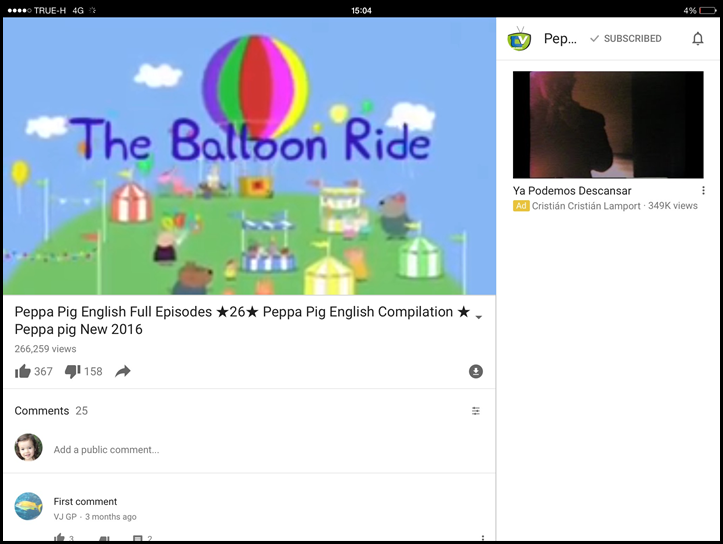The image size is (723, 544).
Task: Tap the battery indicator in status bar
Action: 707,10
